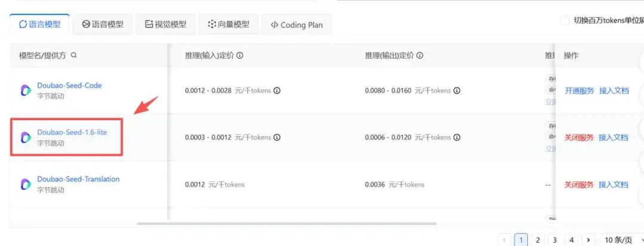Switch to the 视觉模型 tab

tap(165, 24)
